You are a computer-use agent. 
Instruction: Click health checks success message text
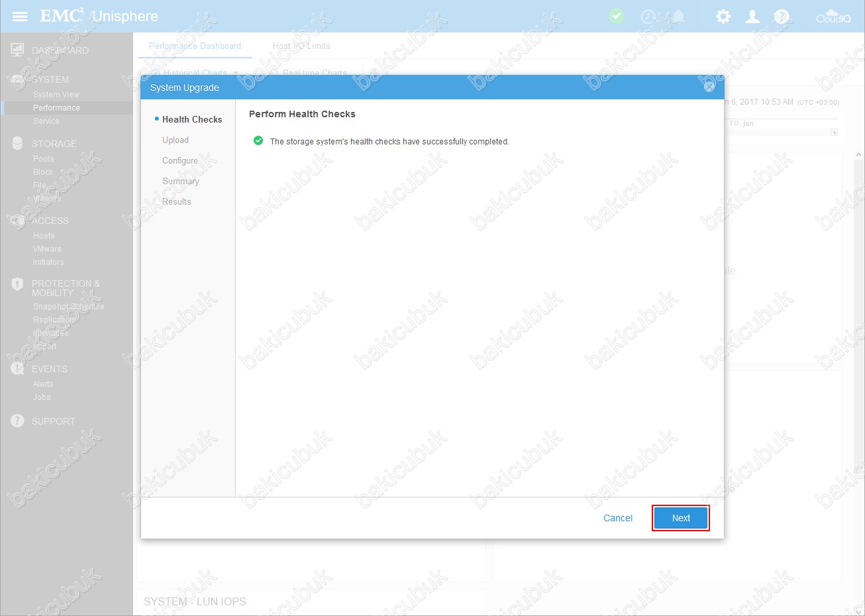[x=389, y=142]
